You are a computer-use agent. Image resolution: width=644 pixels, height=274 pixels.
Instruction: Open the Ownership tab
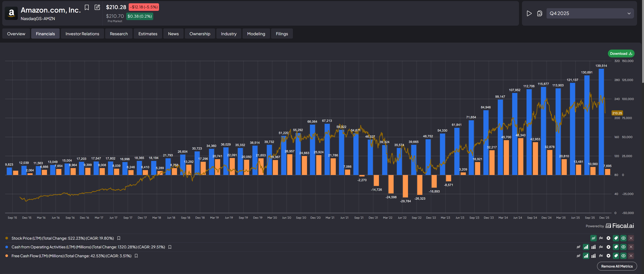click(200, 34)
